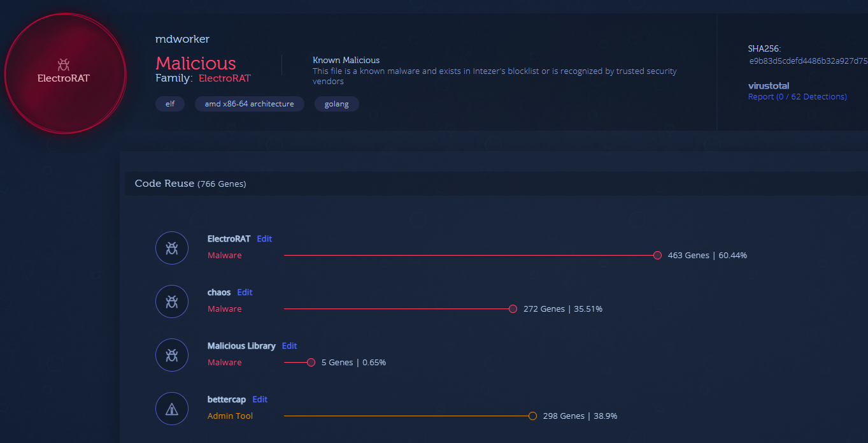Viewport: 868px width, 443px height.
Task: Edit the bettercap entry
Action: point(260,399)
